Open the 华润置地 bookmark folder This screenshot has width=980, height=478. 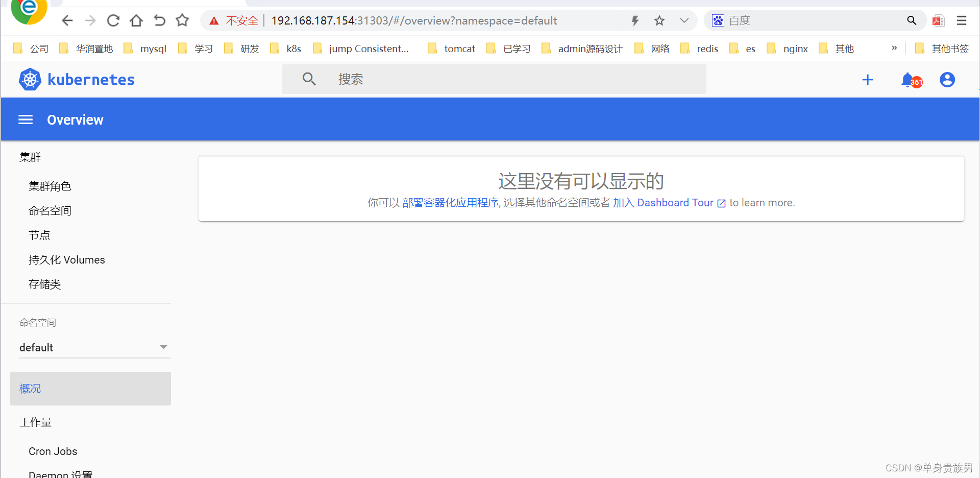(x=86, y=49)
